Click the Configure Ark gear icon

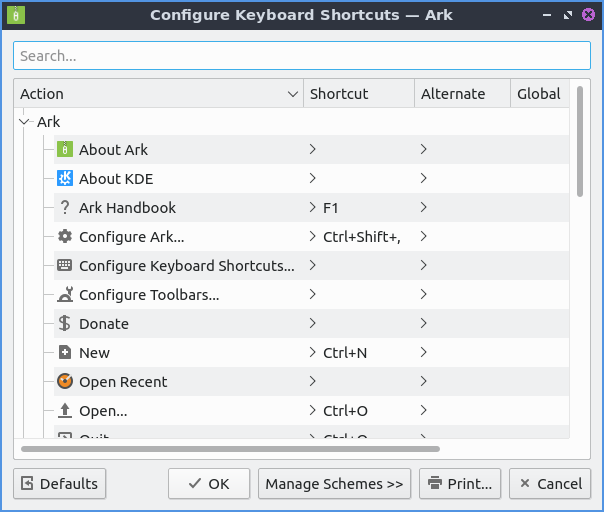click(65, 237)
